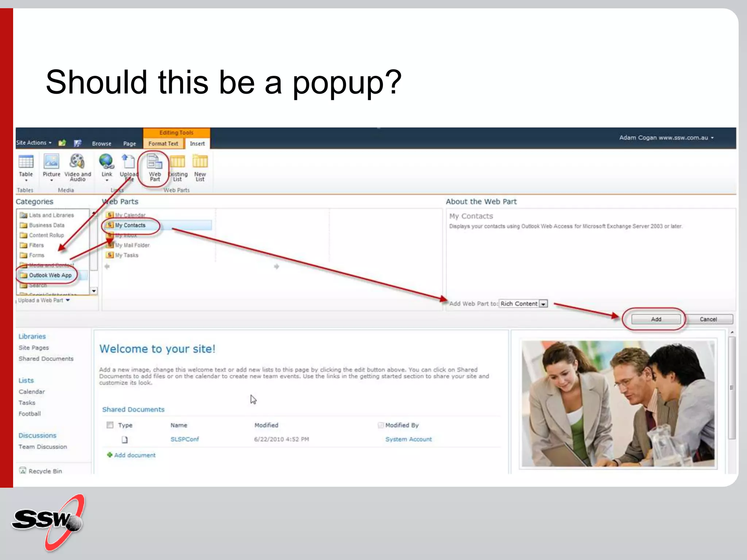The image size is (747, 560).
Task: Open the Discussions heading link
Action: coord(38,435)
